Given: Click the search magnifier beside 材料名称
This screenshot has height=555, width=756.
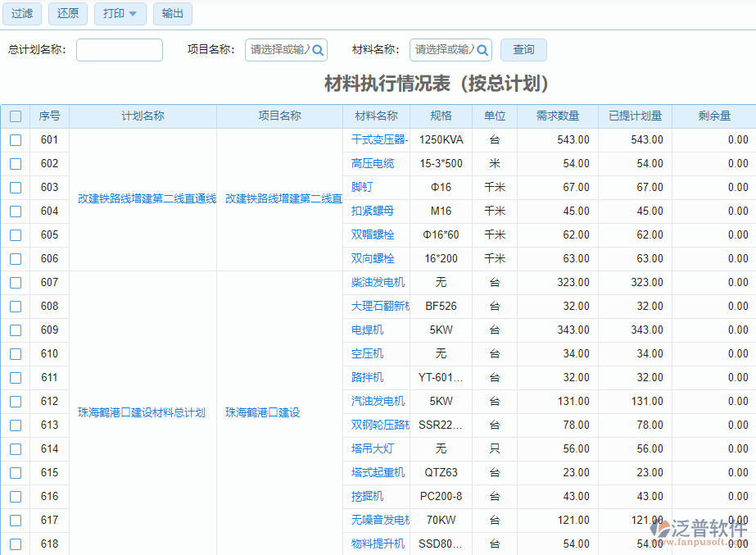Looking at the screenshot, I should coord(482,49).
